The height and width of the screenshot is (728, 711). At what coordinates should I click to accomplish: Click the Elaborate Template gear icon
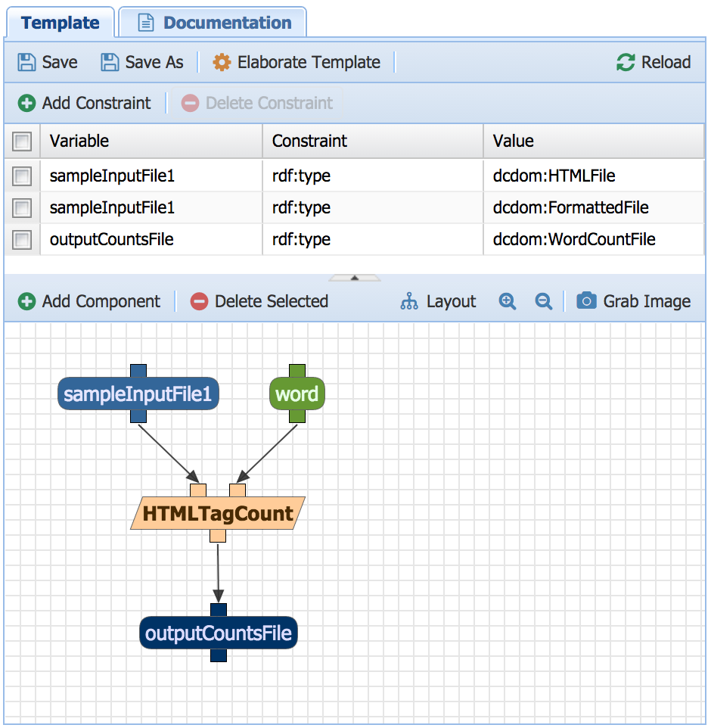point(222,62)
